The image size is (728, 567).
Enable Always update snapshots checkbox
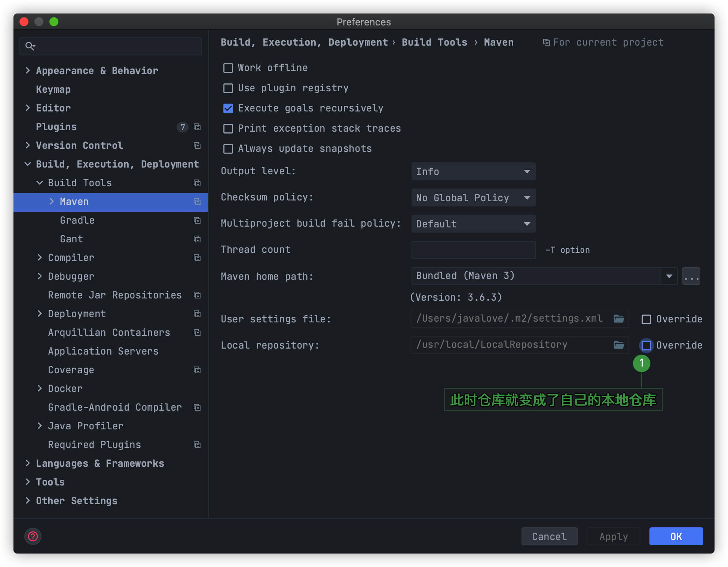pyautogui.click(x=229, y=149)
